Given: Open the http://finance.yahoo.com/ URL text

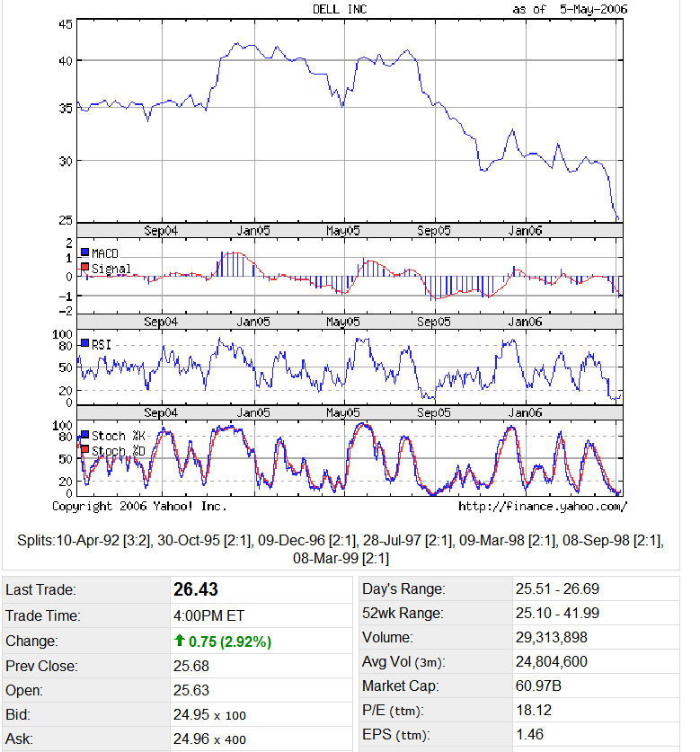Looking at the screenshot, I should 543,507.
